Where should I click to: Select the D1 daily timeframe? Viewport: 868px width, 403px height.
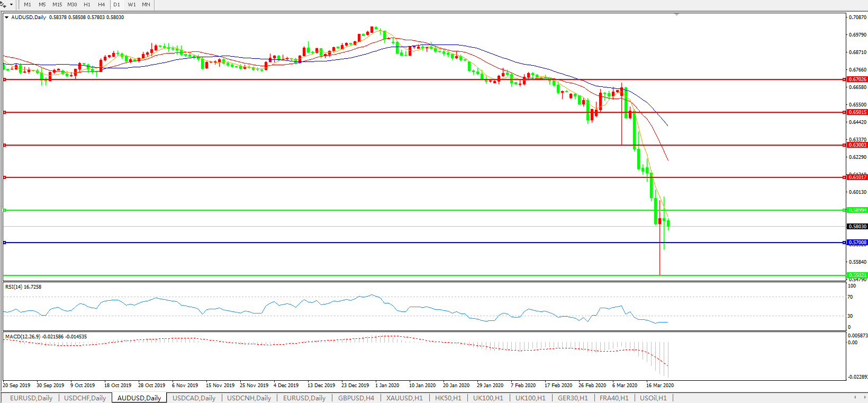117,5
